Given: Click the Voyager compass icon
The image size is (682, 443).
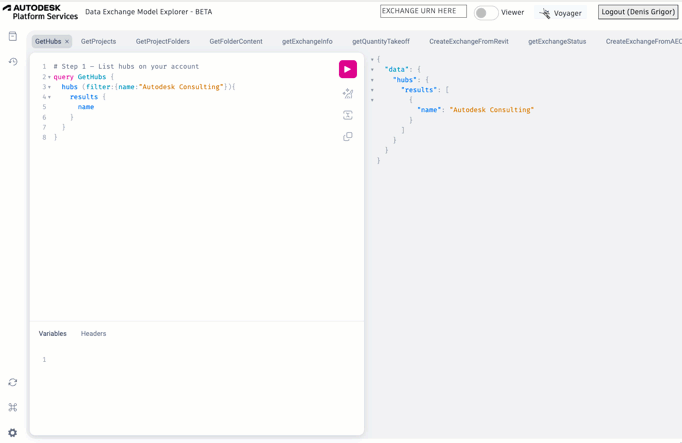Looking at the screenshot, I should [544, 13].
